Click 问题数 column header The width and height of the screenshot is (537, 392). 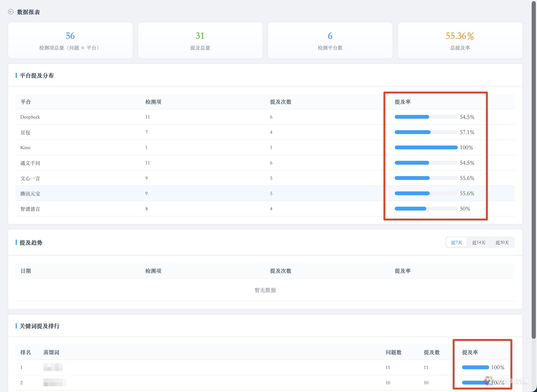pyautogui.click(x=393, y=352)
